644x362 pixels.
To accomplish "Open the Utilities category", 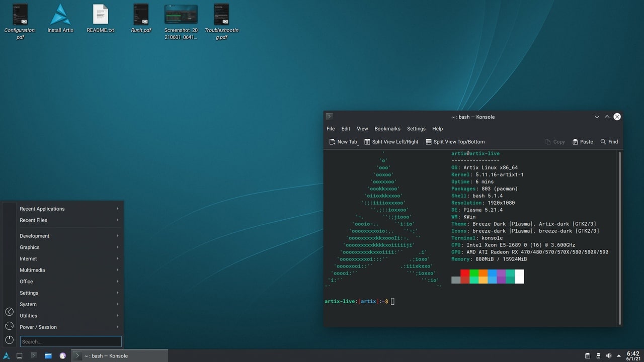I will [x=70, y=316].
